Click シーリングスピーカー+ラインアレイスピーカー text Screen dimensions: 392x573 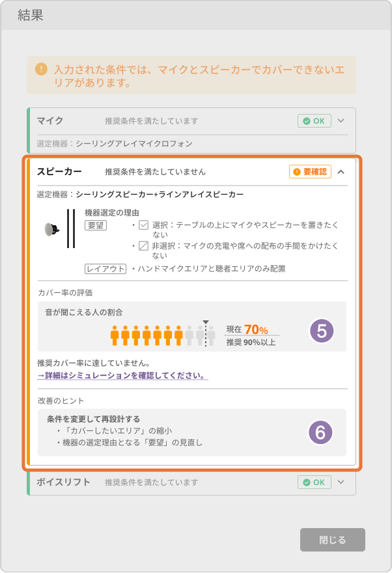(160, 195)
